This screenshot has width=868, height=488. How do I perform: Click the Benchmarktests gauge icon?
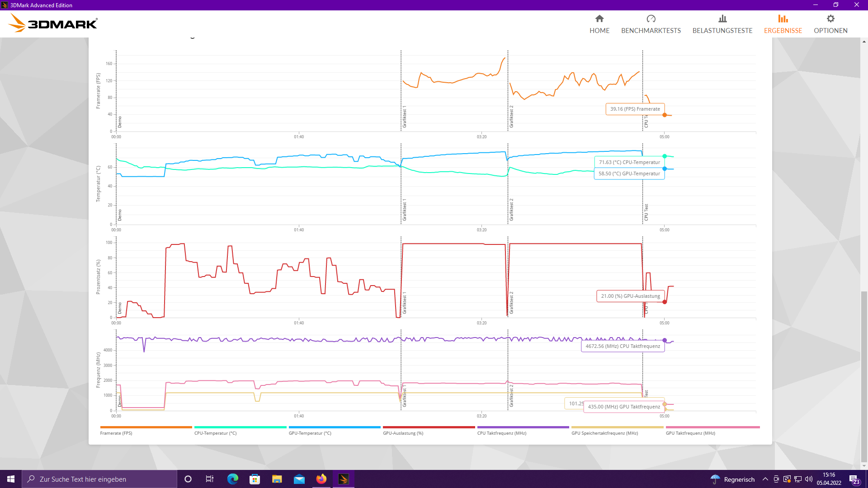(x=651, y=19)
